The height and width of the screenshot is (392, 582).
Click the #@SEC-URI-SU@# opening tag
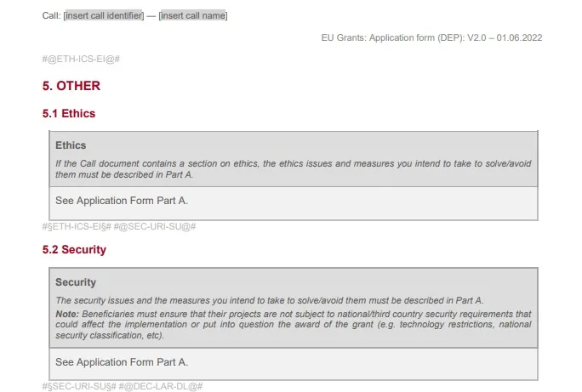tap(155, 226)
